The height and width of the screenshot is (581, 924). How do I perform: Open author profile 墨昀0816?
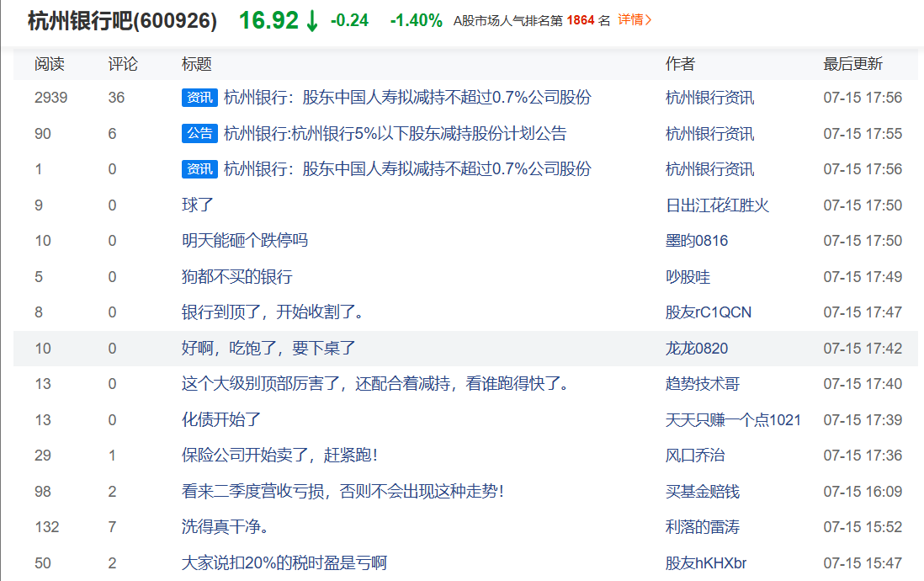pyautogui.click(x=697, y=241)
